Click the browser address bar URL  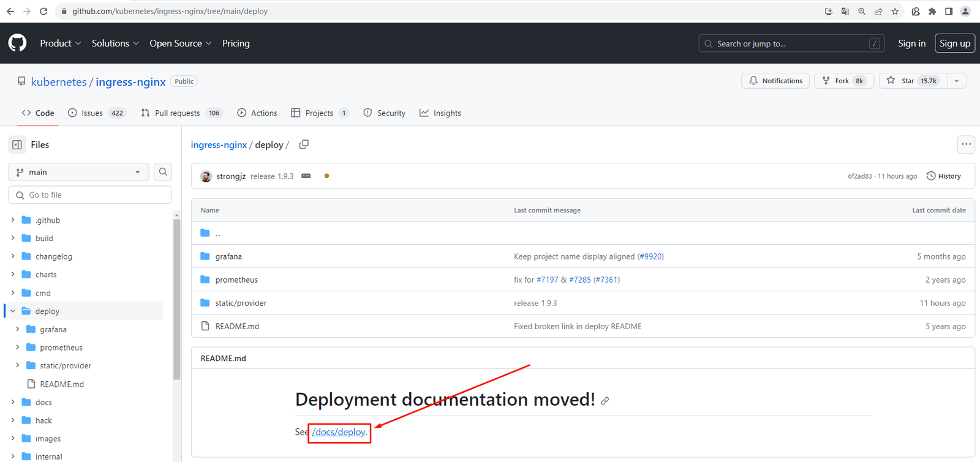point(170,11)
